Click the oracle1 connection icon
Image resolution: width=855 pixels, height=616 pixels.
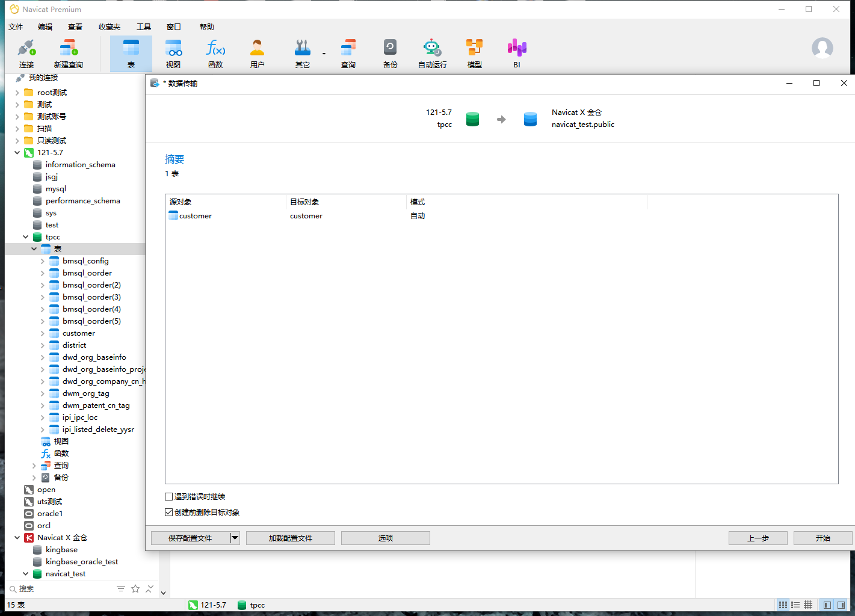(29, 514)
